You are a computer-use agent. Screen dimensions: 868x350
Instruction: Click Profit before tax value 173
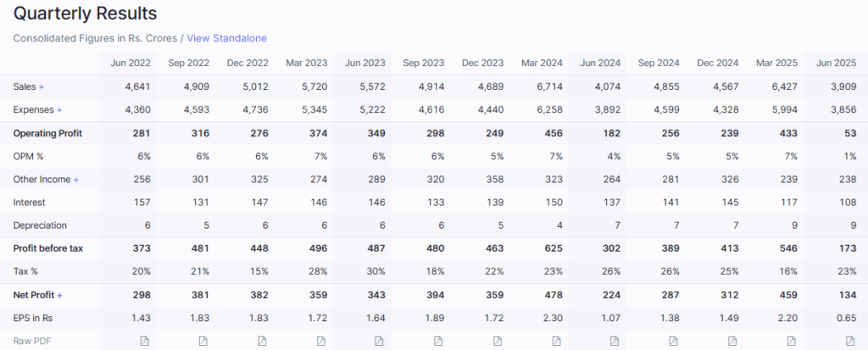tap(849, 248)
